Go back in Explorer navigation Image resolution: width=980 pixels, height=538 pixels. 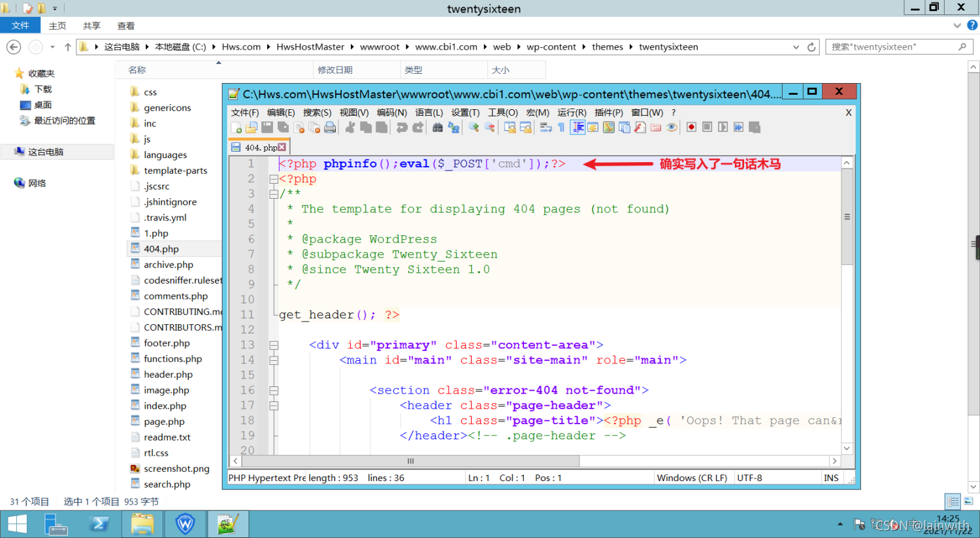[14, 47]
